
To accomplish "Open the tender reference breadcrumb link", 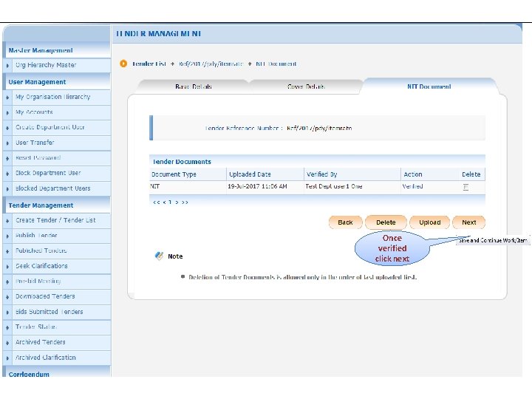I will [x=211, y=64].
